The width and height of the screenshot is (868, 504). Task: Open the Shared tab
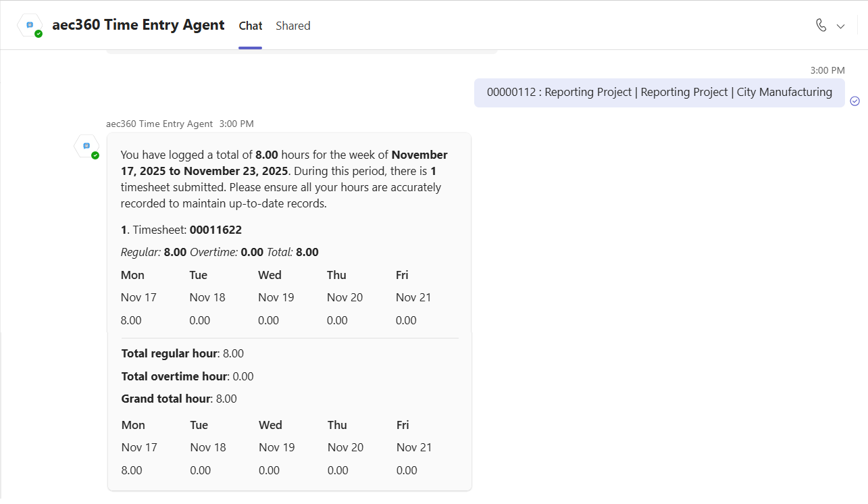click(293, 26)
